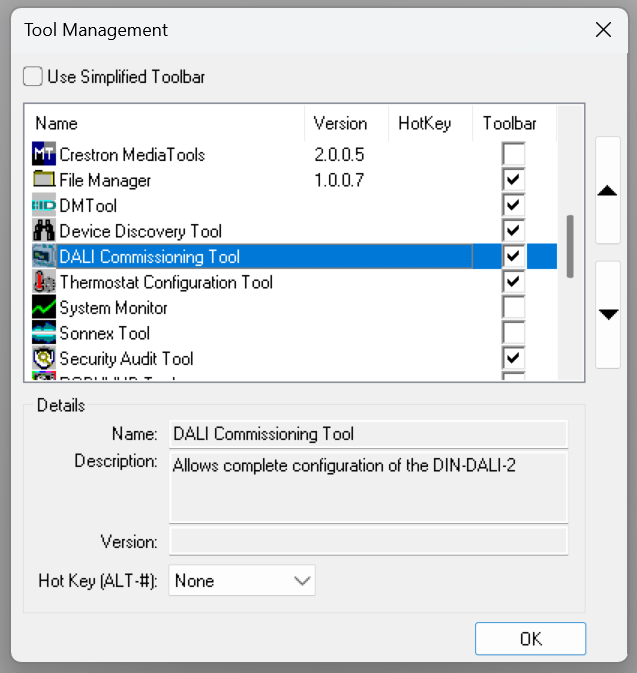Click the Security Audit Tool shield icon

(44, 358)
